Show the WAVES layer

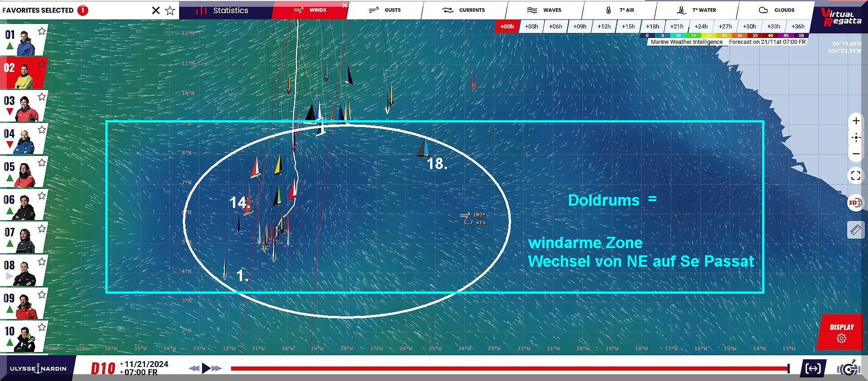(x=544, y=10)
